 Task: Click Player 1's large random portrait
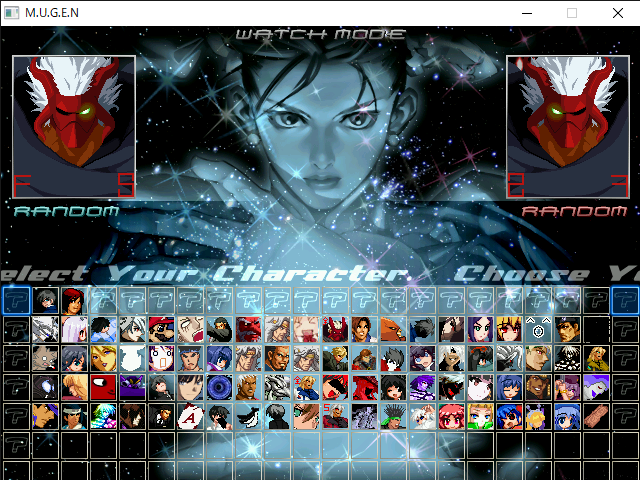74,127
